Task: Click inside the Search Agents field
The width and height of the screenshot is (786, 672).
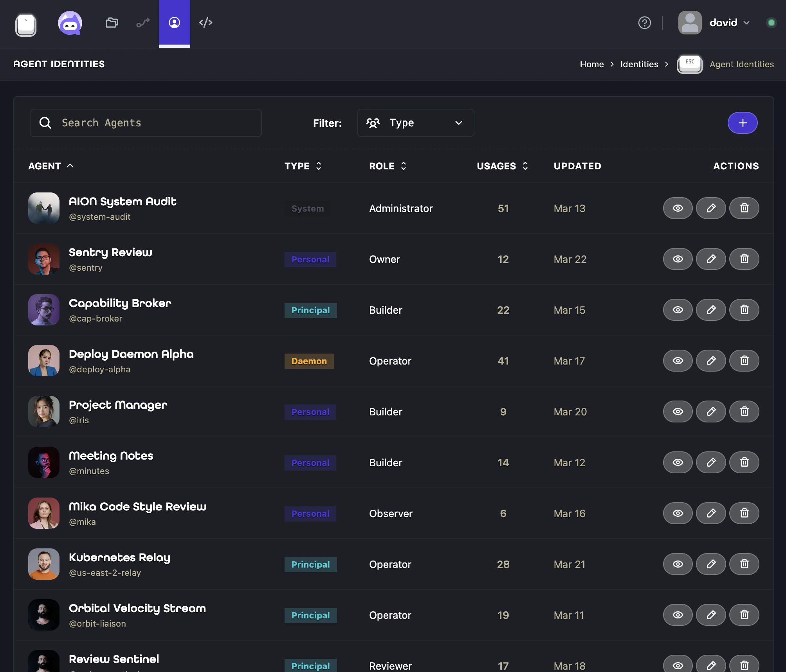Action: pyautogui.click(x=146, y=122)
